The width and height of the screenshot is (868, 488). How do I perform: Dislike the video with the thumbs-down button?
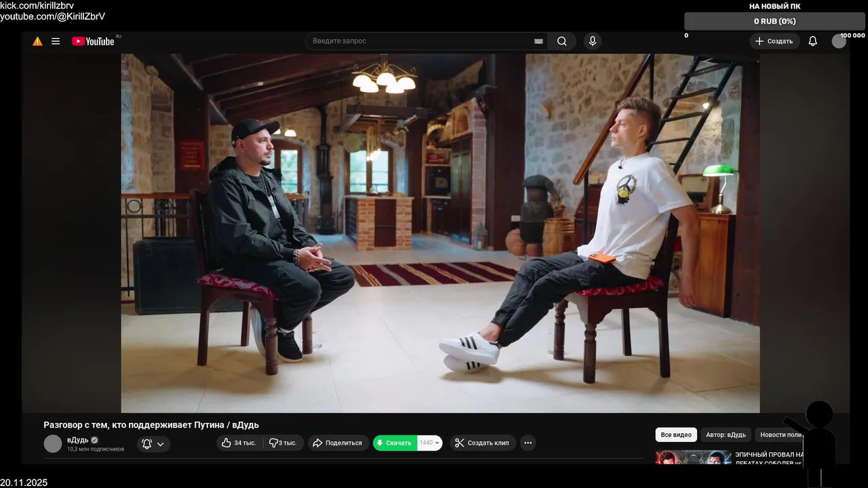[283, 443]
